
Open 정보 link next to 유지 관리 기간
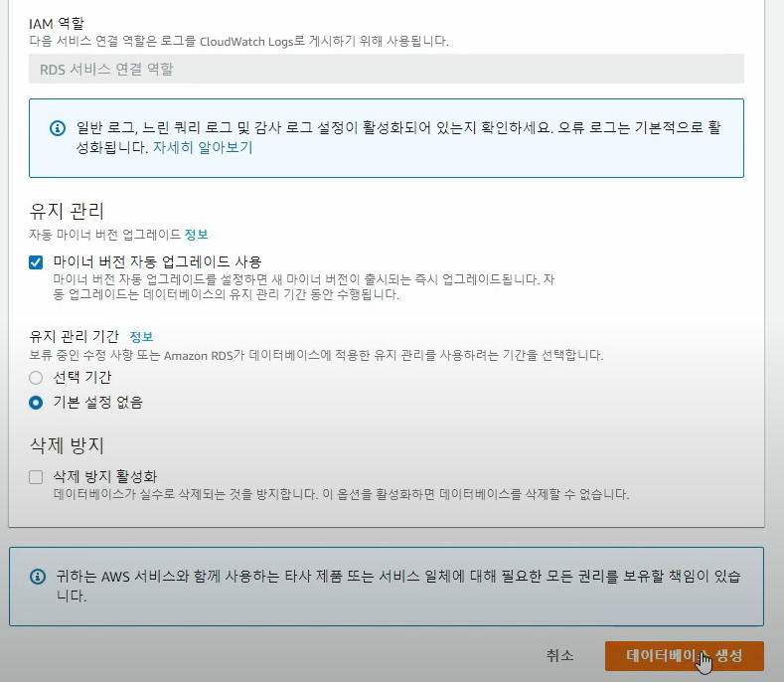tap(141, 336)
